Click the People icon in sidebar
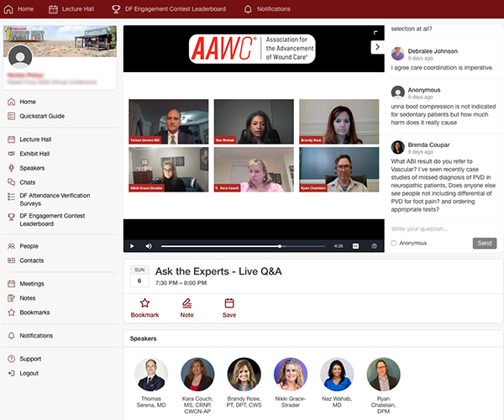This screenshot has height=420, width=504. click(x=11, y=246)
